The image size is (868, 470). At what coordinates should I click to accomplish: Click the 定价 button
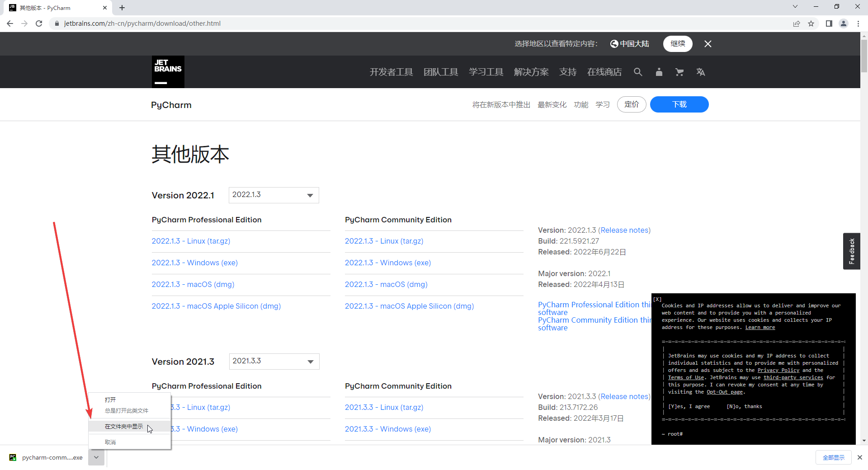pos(632,104)
